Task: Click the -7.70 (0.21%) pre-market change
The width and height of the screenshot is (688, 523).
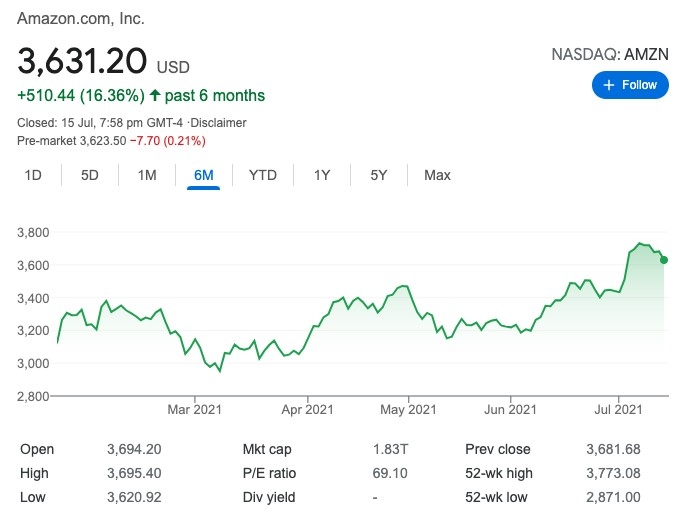Action: click(x=168, y=141)
